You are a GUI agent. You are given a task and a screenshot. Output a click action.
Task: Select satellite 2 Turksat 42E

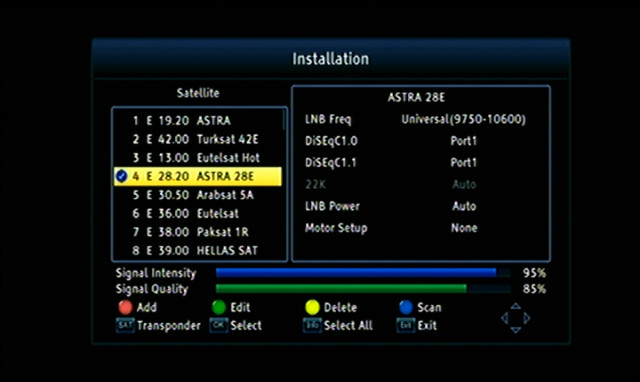pos(197,139)
